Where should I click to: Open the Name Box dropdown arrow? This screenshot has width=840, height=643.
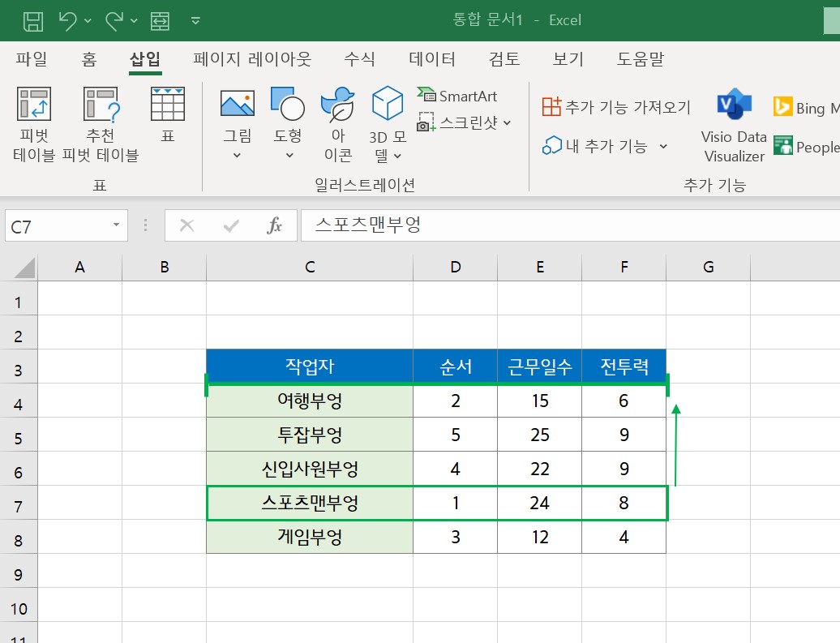point(116,225)
